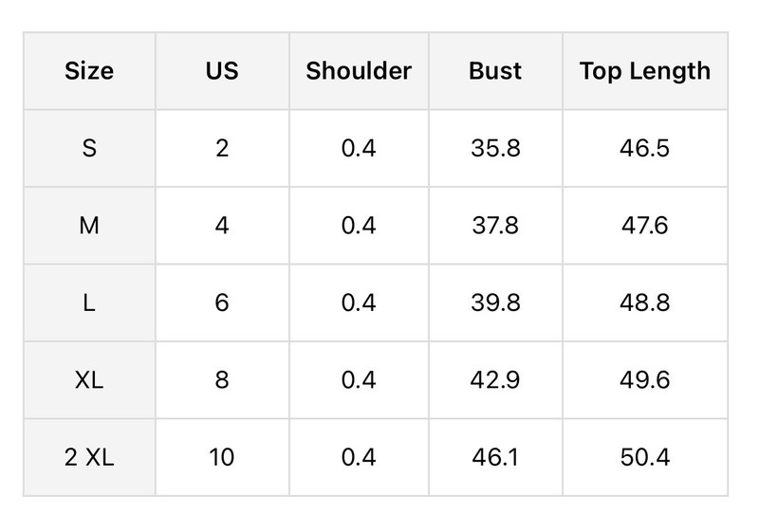Select the top length value 48.8
Image resolution: width=759 pixels, height=532 pixels.
(x=645, y=303)
